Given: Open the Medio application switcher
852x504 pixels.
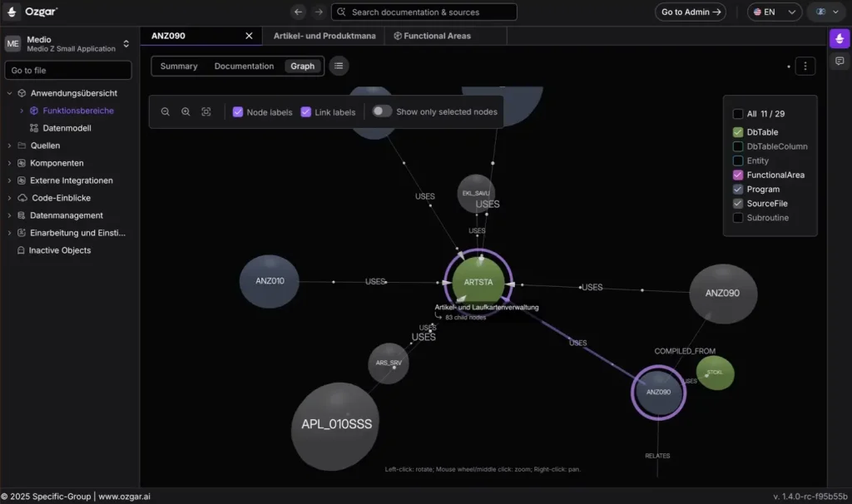Looking at the screenshot, I should coord(68,44).
